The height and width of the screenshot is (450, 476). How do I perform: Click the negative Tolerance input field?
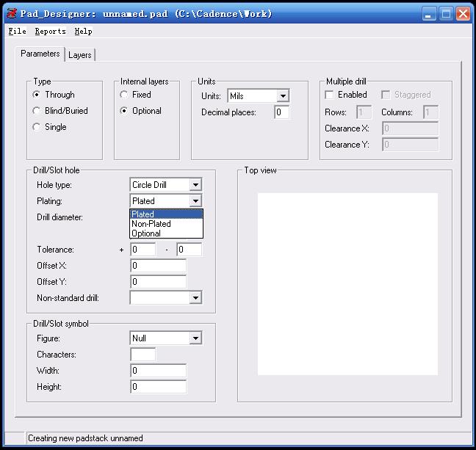pos(189,250)
